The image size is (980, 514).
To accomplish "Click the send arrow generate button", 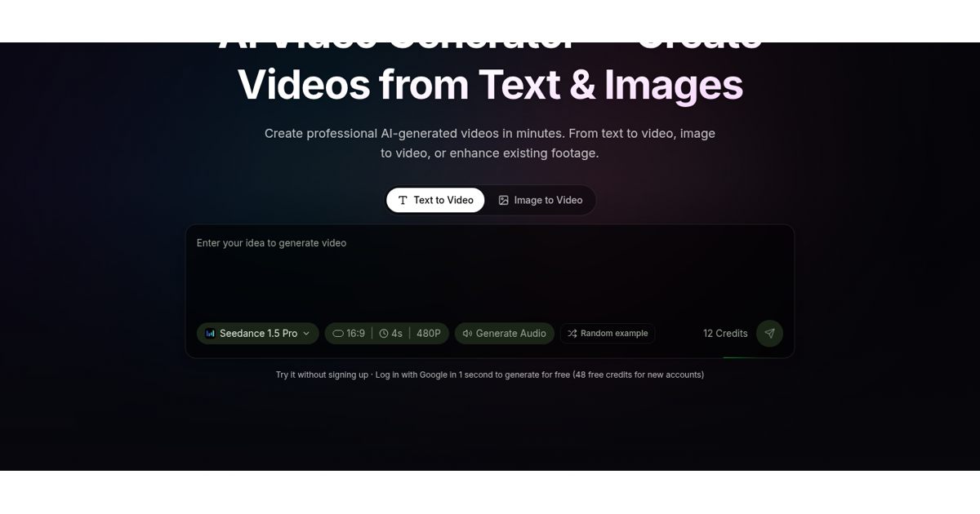I will 769,333.
